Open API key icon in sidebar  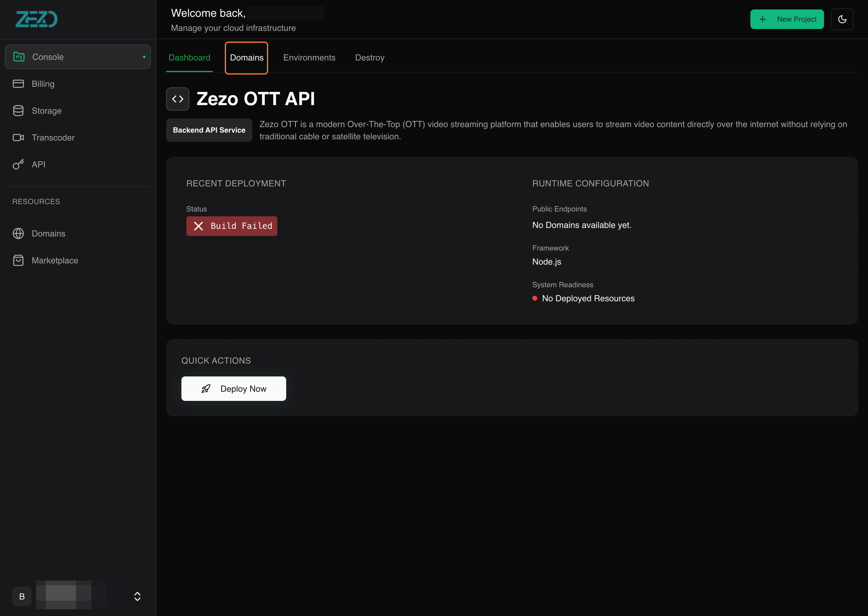18,165
